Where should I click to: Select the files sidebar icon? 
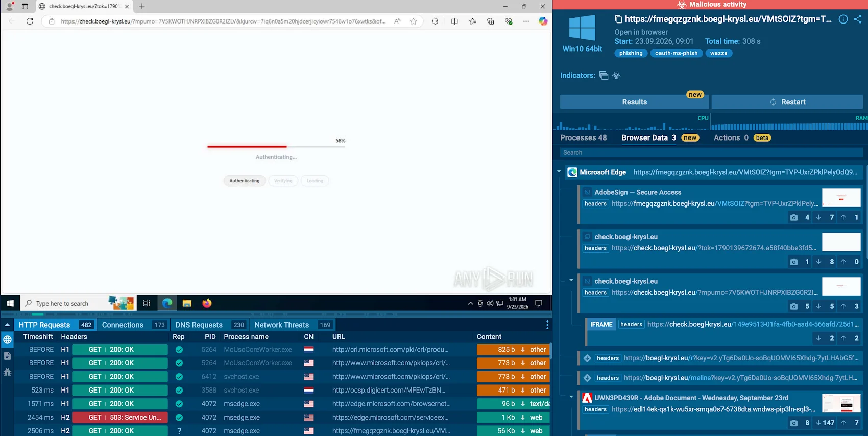[7, 356]
